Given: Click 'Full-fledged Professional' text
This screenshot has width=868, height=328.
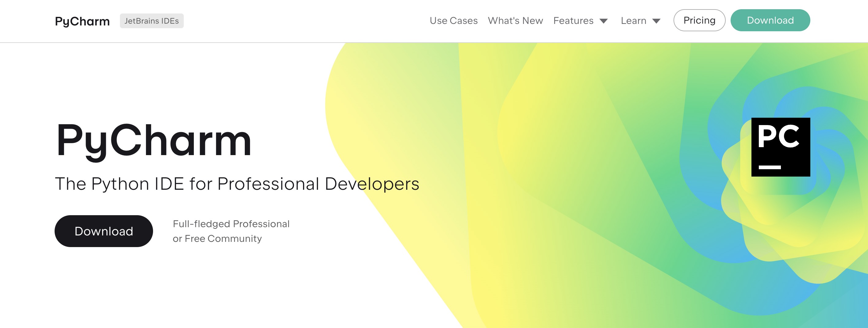Looking at the screenshot, I should (x=231, y=224).
